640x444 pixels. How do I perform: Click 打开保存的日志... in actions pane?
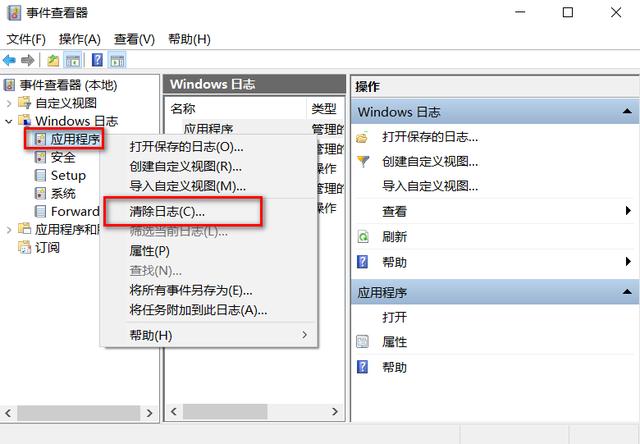[x=430, y=137]
